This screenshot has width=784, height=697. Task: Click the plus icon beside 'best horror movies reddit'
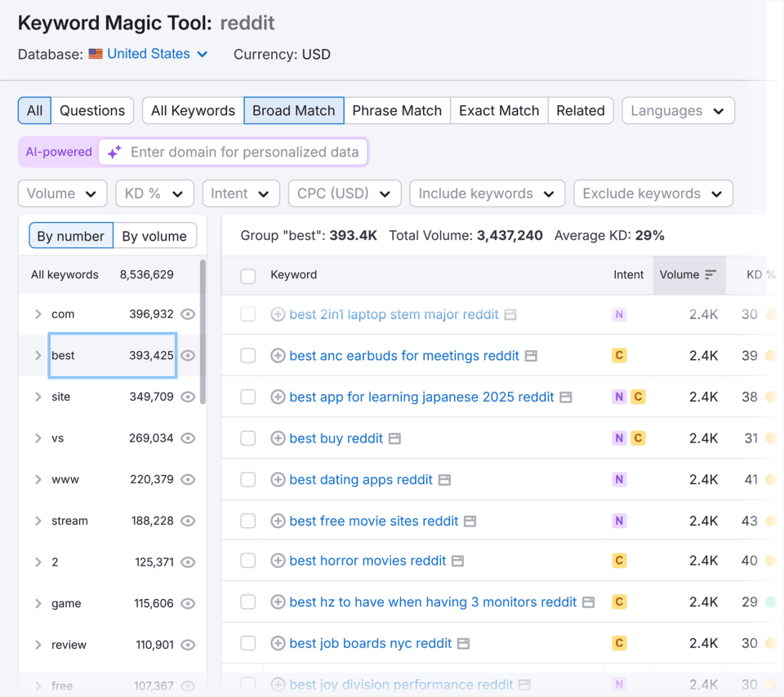point(277,561)
